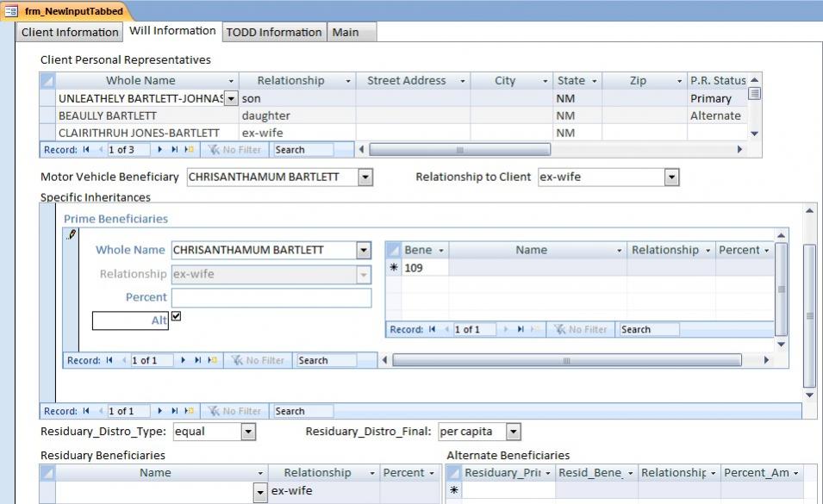Go to first record in Personal Representatives navigator
This screenshot has height=504, width=823.
[85, 150]
